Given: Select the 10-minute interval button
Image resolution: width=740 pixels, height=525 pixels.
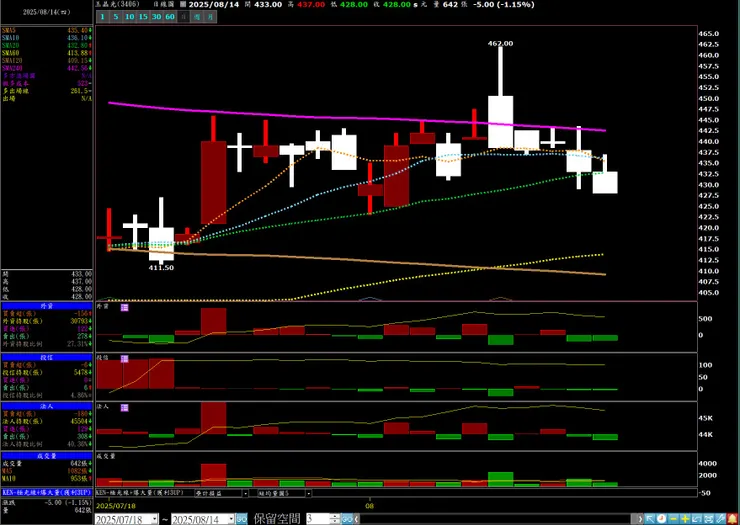Looking at the screenshot, I should click(x=129, y=17).
